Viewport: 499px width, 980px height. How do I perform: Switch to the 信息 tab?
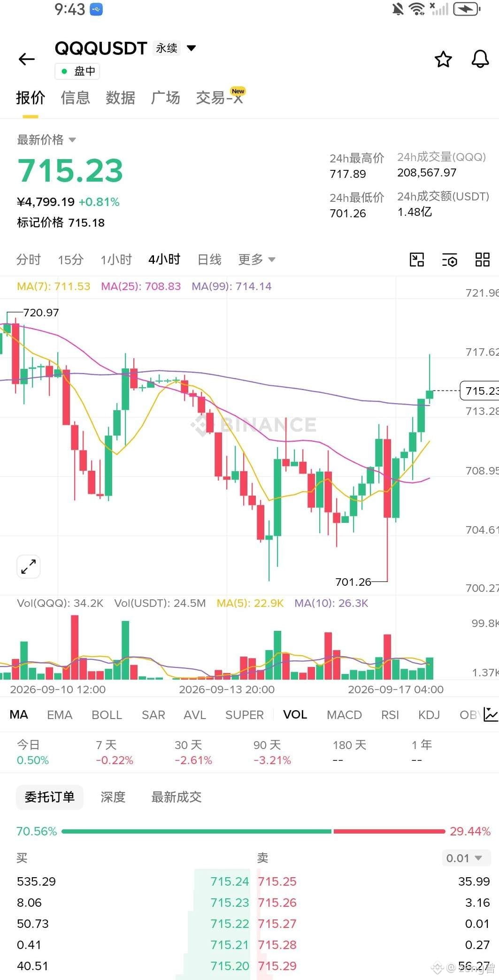(x=76, y=98)
